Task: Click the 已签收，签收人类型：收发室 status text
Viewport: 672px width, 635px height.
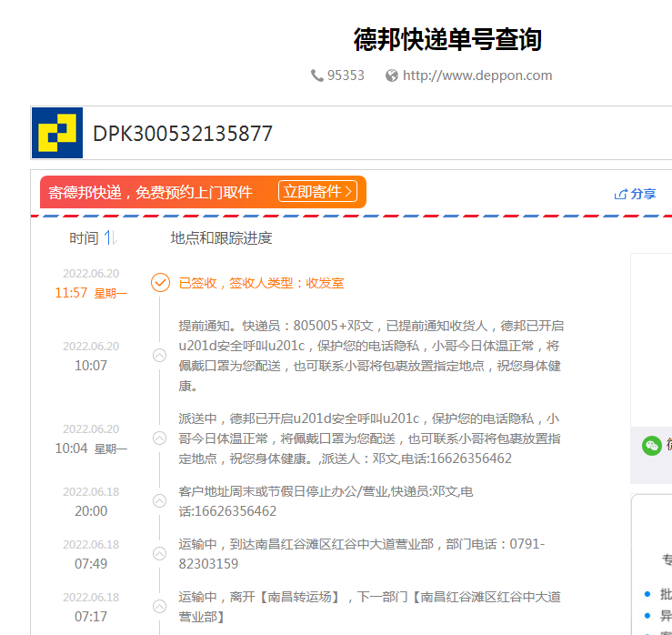Action: 261,283
